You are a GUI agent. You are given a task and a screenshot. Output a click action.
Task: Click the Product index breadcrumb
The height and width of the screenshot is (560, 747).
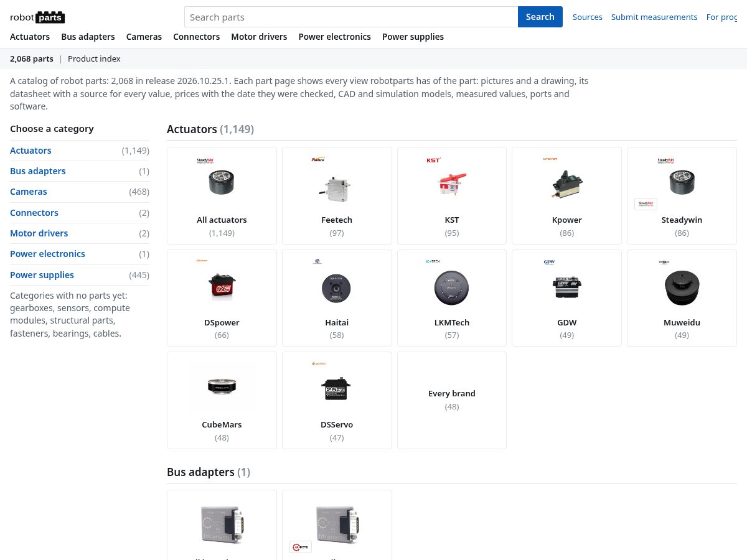point(94,58)
